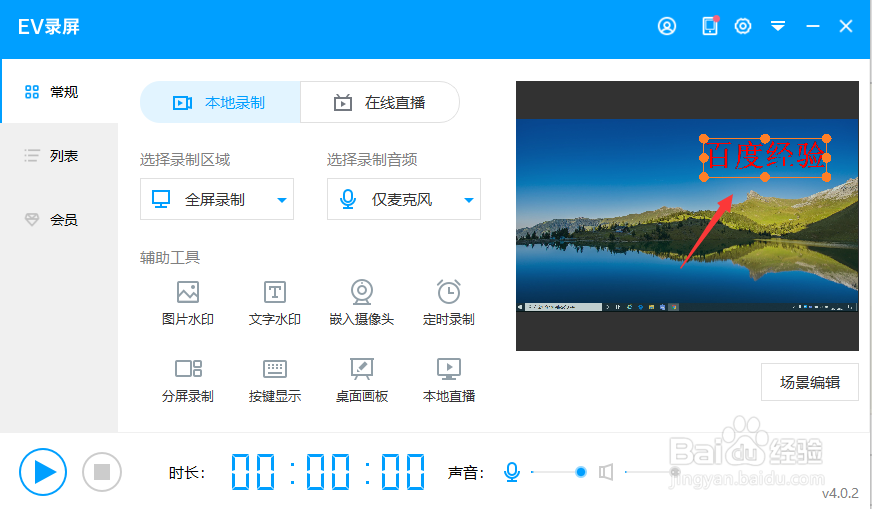
Task: Open the 桌面画板 tool
Action: point(362,380)
